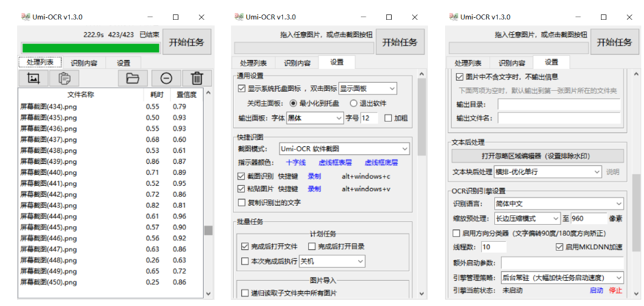Enable 递归读取子文件夹中所有图片 checkbox

[245, 293]
